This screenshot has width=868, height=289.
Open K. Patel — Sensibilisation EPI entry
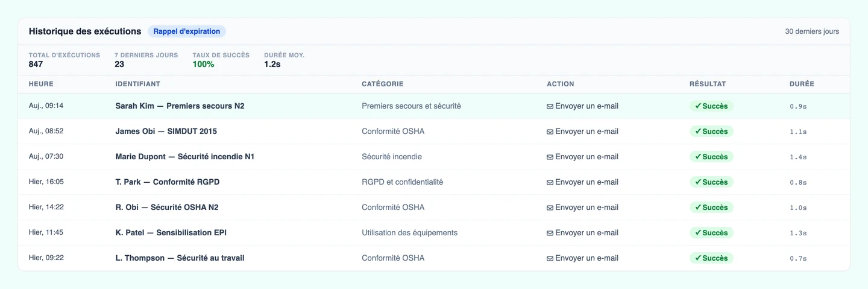click(171, 233)
